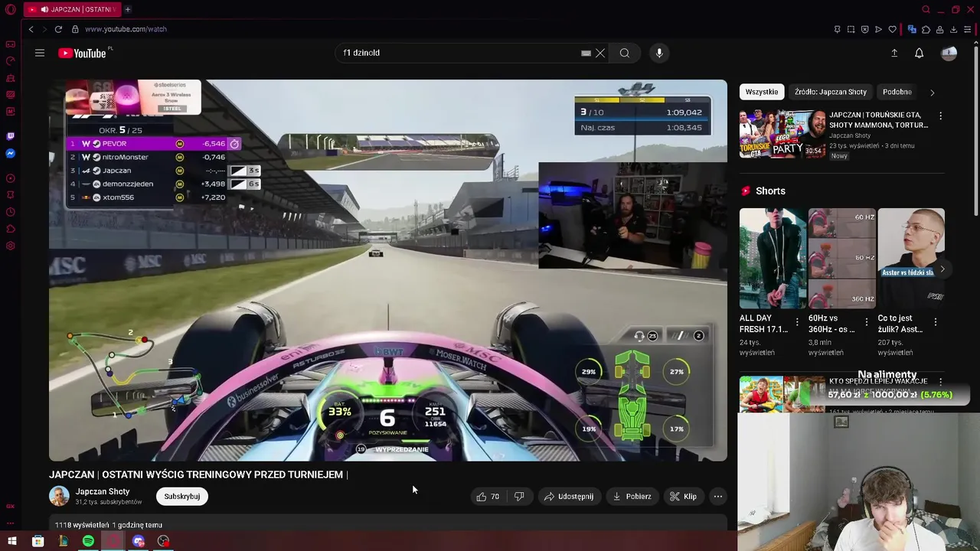
Task: Open tab search magnifier in title bar
Action: [x=926, y=10]
